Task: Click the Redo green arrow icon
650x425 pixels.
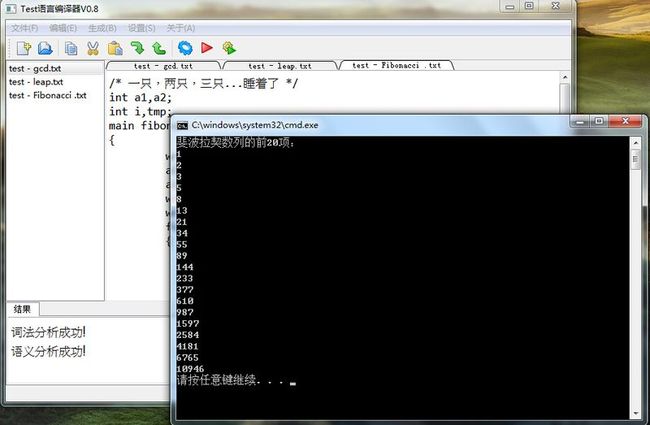Action: click(137, 48)
